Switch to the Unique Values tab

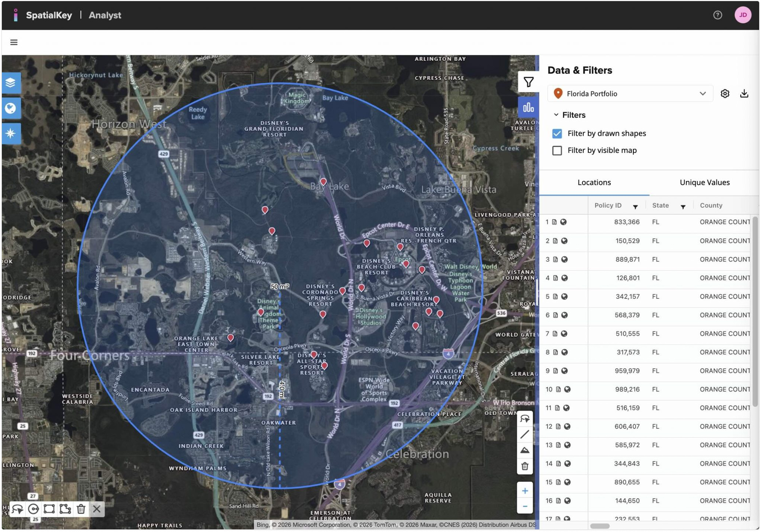point(704,183)
